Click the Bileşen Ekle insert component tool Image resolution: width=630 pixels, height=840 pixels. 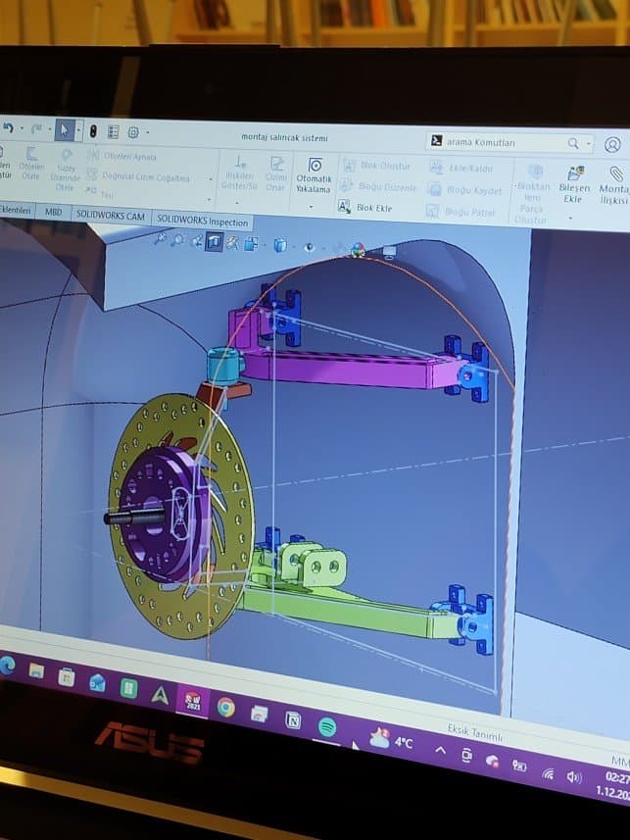point(574,183)
